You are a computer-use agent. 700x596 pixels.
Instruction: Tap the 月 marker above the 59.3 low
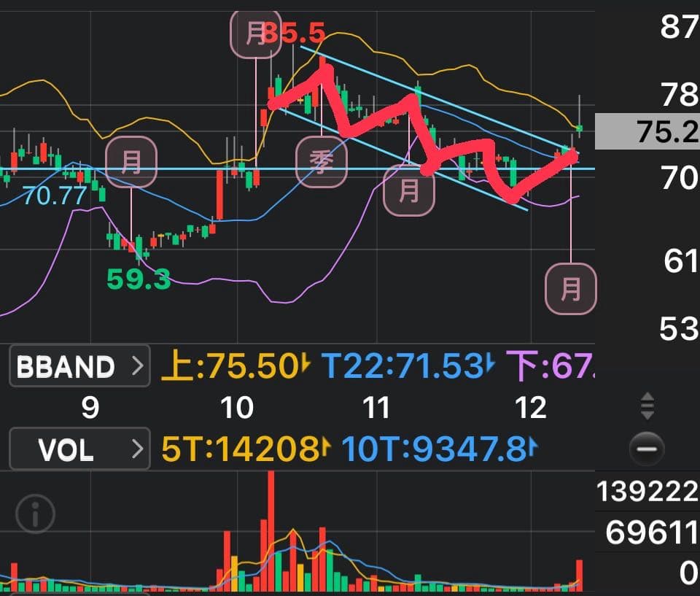pyautogui.click(x=131, y=161)
